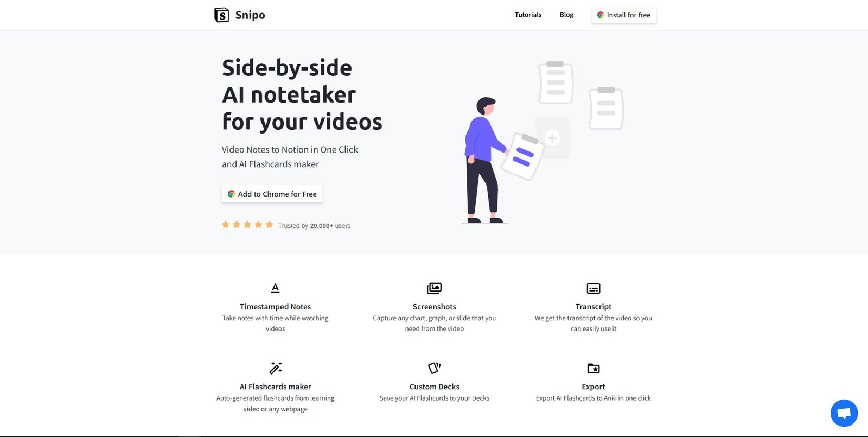Click the Export starred folder icon
The image size is (868, 437).
(x=593, y=368)
